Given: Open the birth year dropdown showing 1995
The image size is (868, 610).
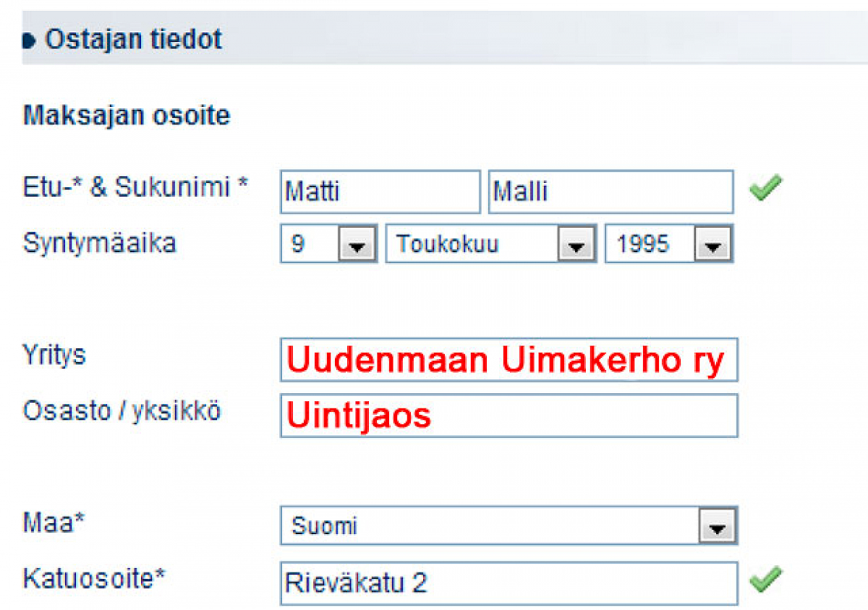Looking at the screenshot, I should 669,244.
